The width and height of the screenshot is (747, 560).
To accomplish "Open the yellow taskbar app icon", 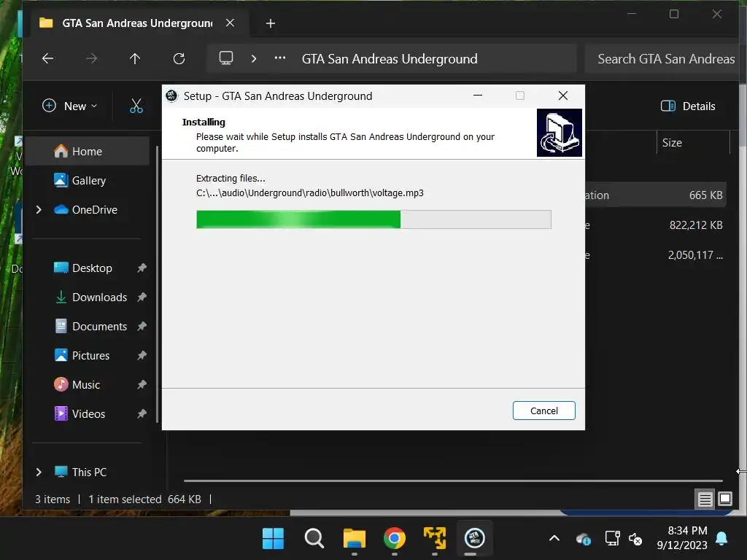I will [435, 539].
